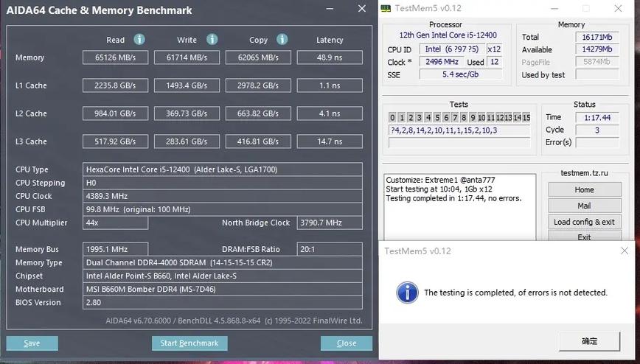This screenshot has width=640, height=364.
Task: Click the Motherboard field MSI B660M Bomber DDR4
Action: tap(223, 290)
